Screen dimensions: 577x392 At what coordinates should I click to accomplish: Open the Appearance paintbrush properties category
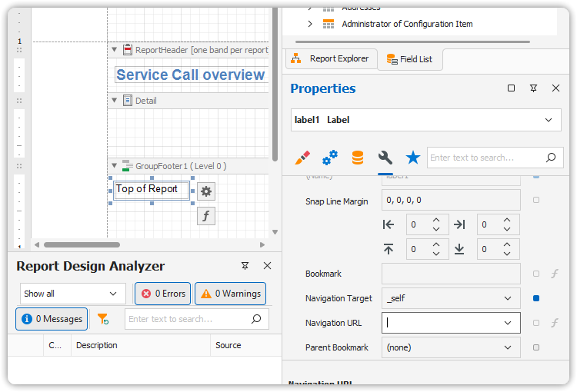(x=302, y=158)
